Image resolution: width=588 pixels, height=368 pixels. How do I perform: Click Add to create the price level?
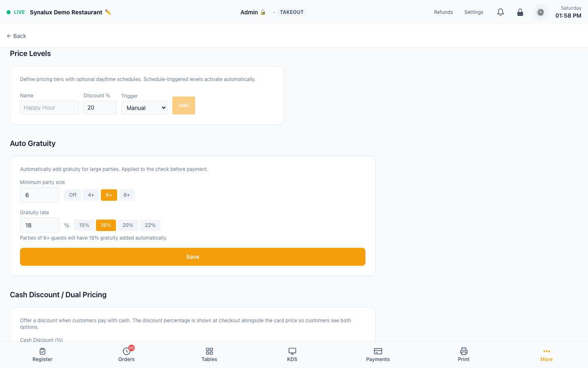(x=184, y=105)
